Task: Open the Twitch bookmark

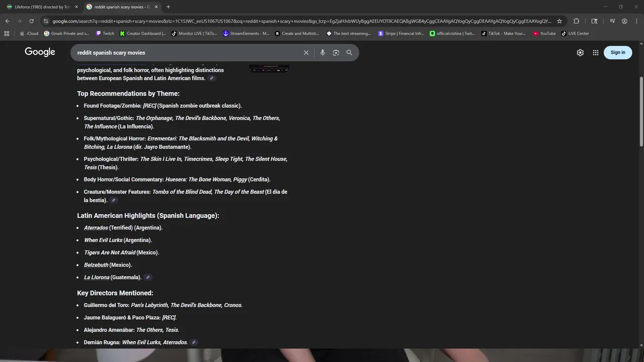Action: 105,34
